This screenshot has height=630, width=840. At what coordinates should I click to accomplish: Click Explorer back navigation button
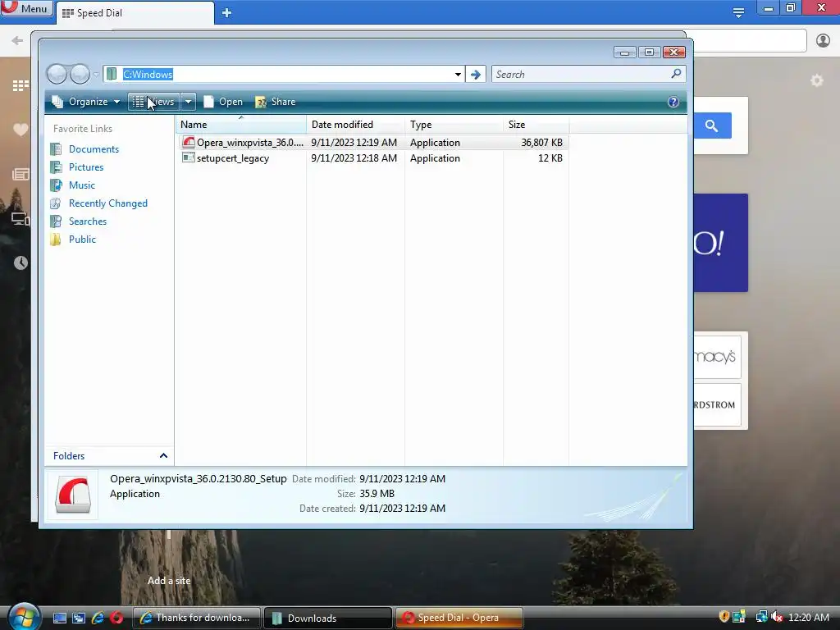point(57,74)
